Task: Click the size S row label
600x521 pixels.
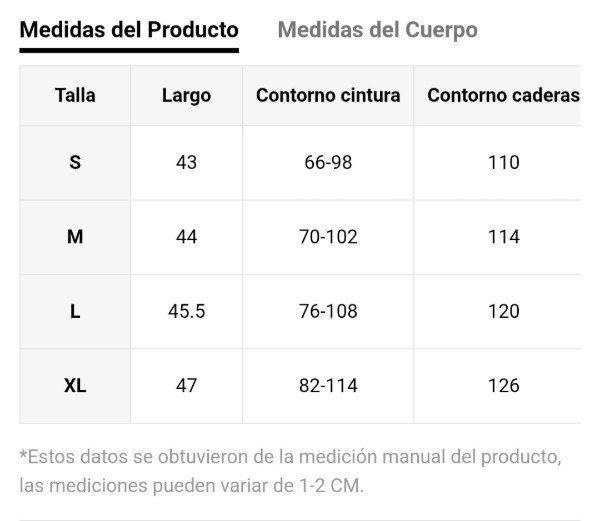Action: point(75,162)
